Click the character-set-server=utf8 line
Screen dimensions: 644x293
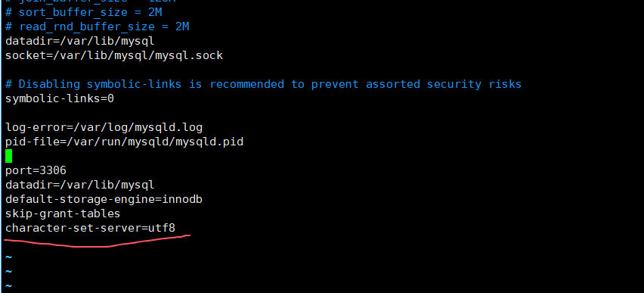(91, 228)
